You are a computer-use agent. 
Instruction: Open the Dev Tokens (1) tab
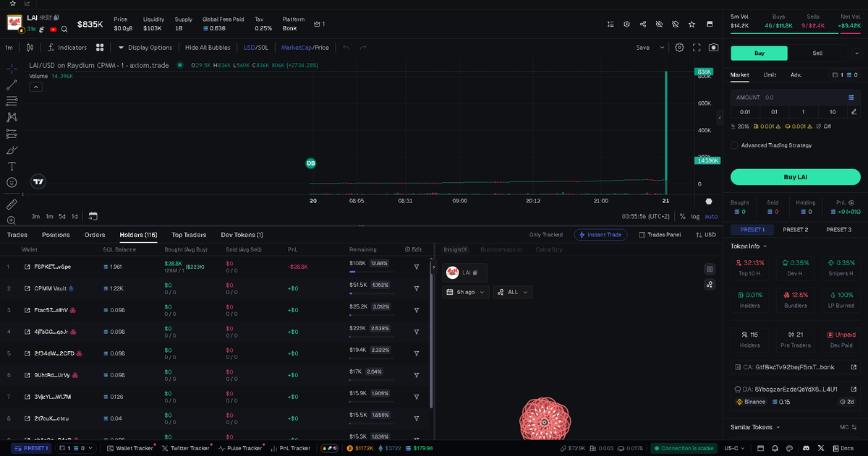pos(242,235)
